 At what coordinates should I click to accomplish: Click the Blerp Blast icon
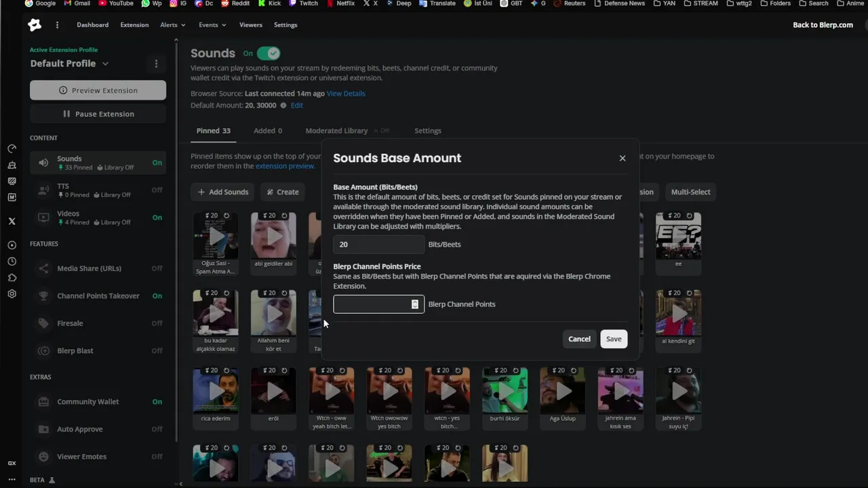43,351
